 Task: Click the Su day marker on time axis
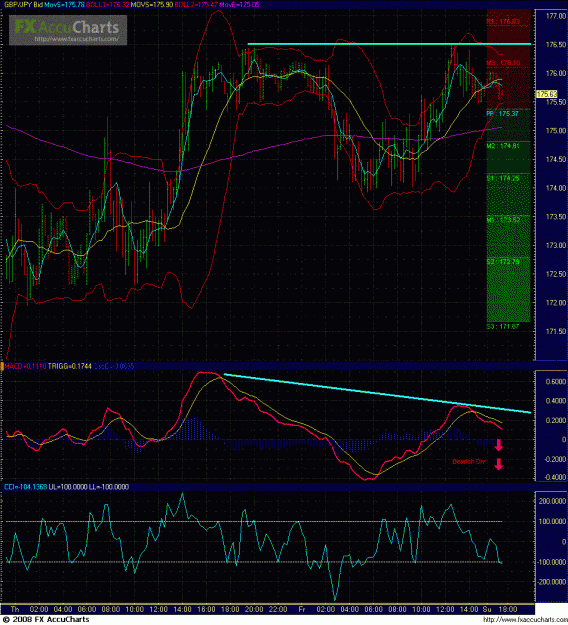click(x=487, y=609)
